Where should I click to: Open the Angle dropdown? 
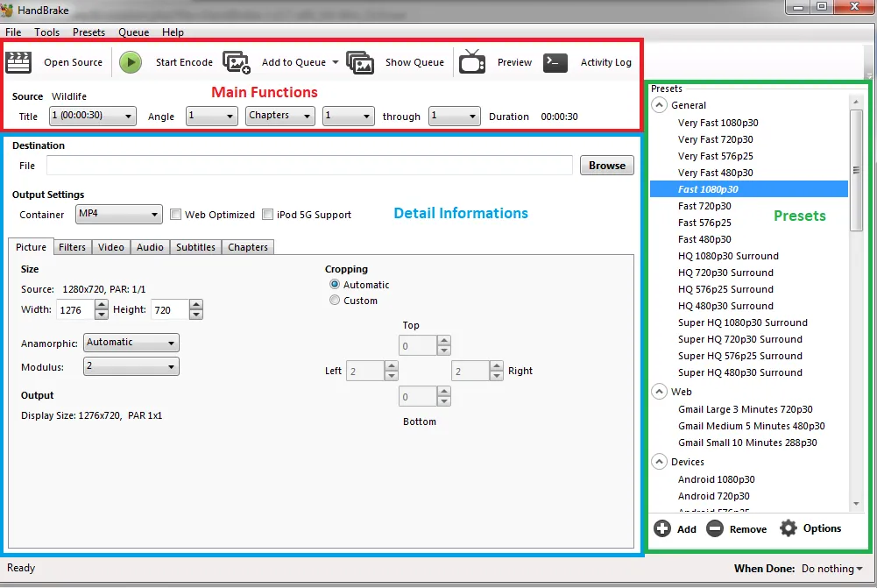211,116
